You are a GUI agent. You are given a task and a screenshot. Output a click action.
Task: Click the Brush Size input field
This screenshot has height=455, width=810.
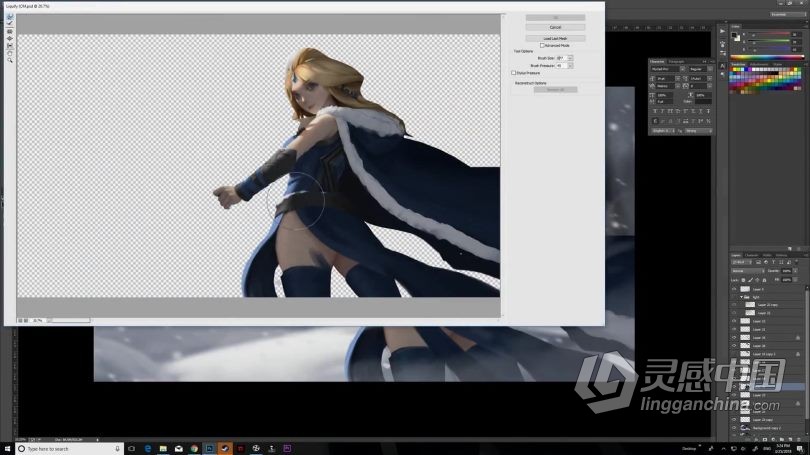point(561,58)
